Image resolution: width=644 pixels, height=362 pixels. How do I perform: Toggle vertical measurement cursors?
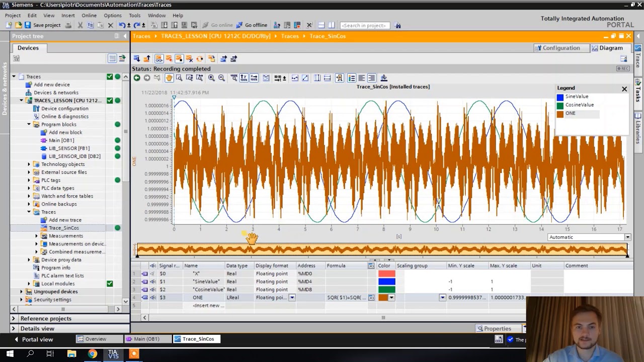point(317,78)
